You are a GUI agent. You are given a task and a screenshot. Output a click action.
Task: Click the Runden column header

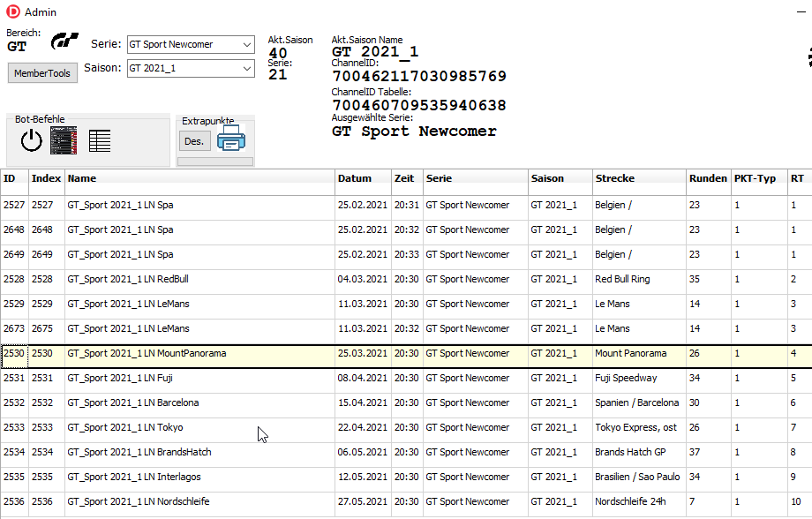[x=708, y=178]
